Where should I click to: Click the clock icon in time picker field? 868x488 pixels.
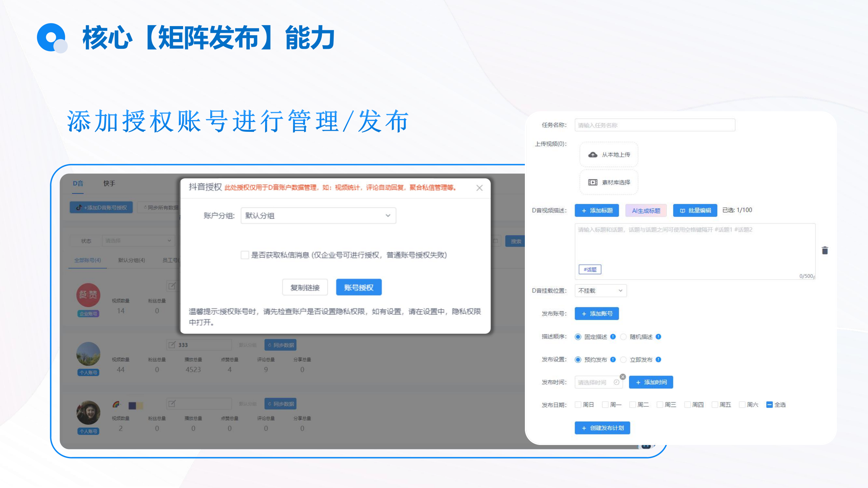coord(616,382)
